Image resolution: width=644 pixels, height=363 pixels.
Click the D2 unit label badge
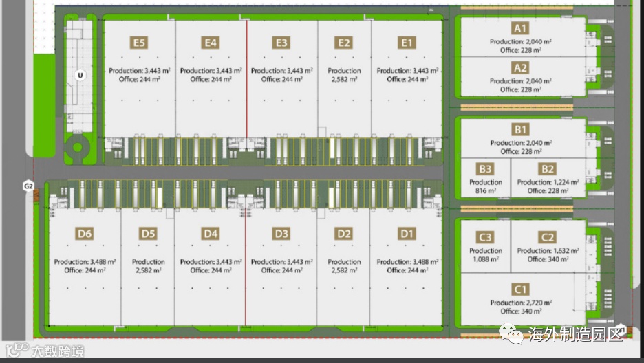tap(344, 234)
